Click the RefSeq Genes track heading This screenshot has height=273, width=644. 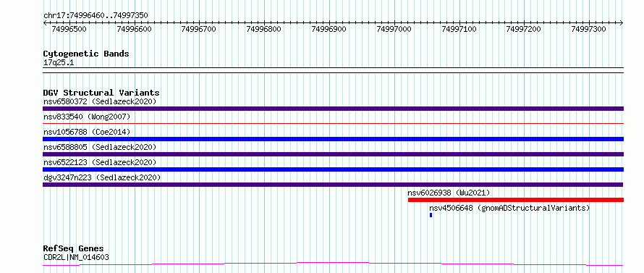74,249
